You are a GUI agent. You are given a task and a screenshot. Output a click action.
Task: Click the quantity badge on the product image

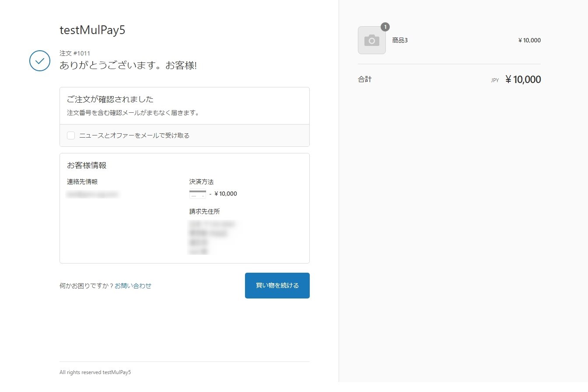(385, 27)
